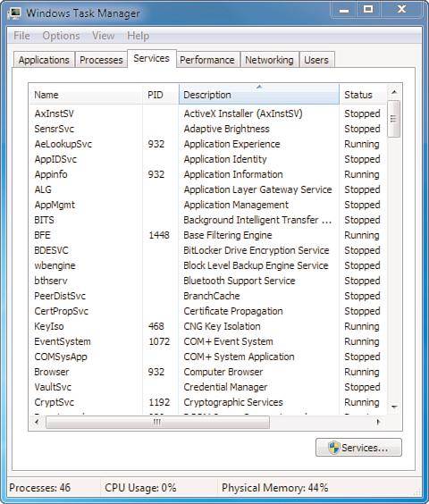Select the BFE service

(x=207, y=235)
